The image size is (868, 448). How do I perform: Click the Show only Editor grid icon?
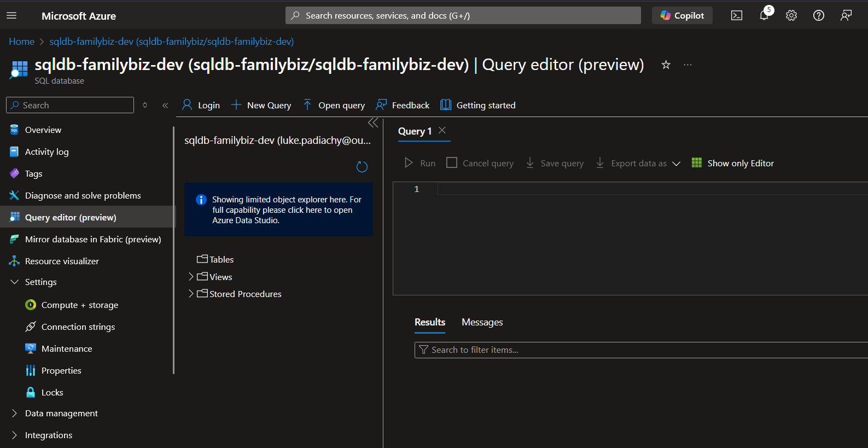point(697,162)
